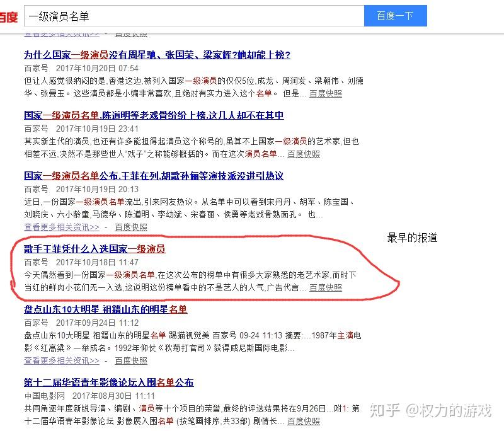Open result 国家一级演员名单,陈道明等老戏骨纷纷上榜
The width and height of the screenshot is (504, 431).
pyautogui.click(x=154, y=115)
